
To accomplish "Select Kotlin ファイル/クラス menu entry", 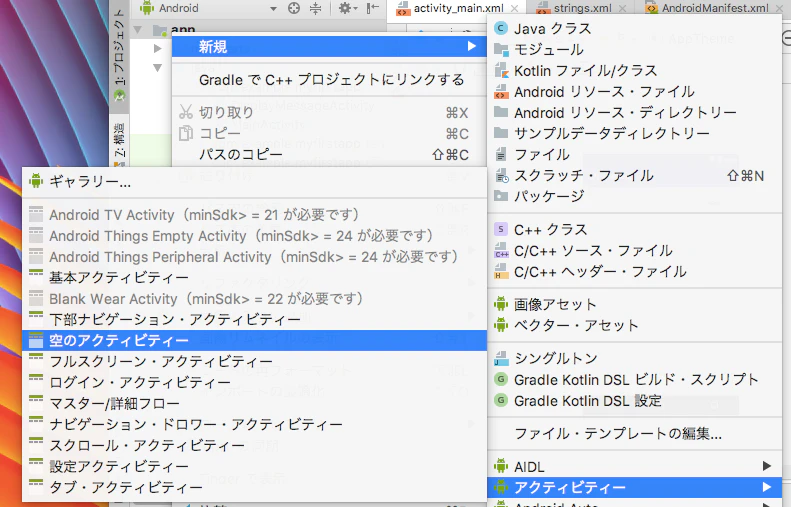I will point(635,71).
